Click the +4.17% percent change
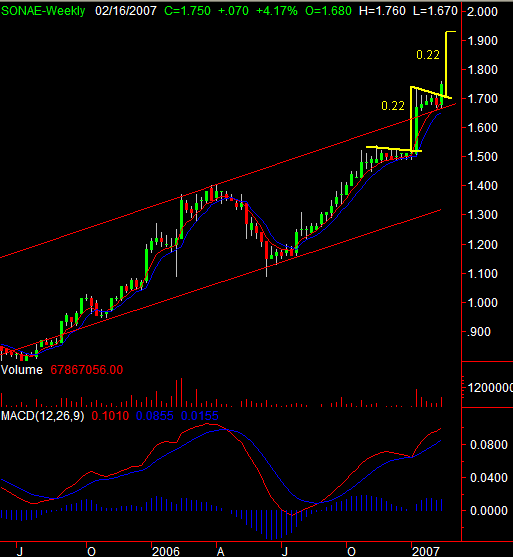 276,11
